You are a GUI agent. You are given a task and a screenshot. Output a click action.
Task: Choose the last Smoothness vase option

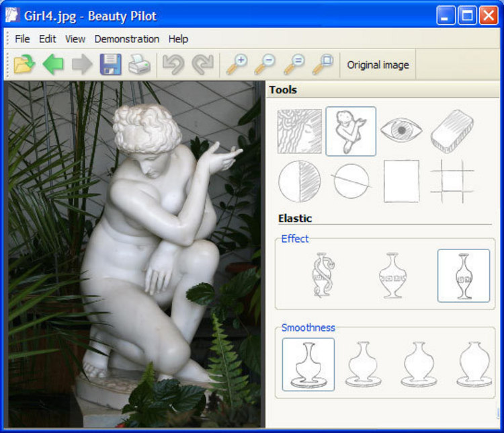[x=474, y=364]
